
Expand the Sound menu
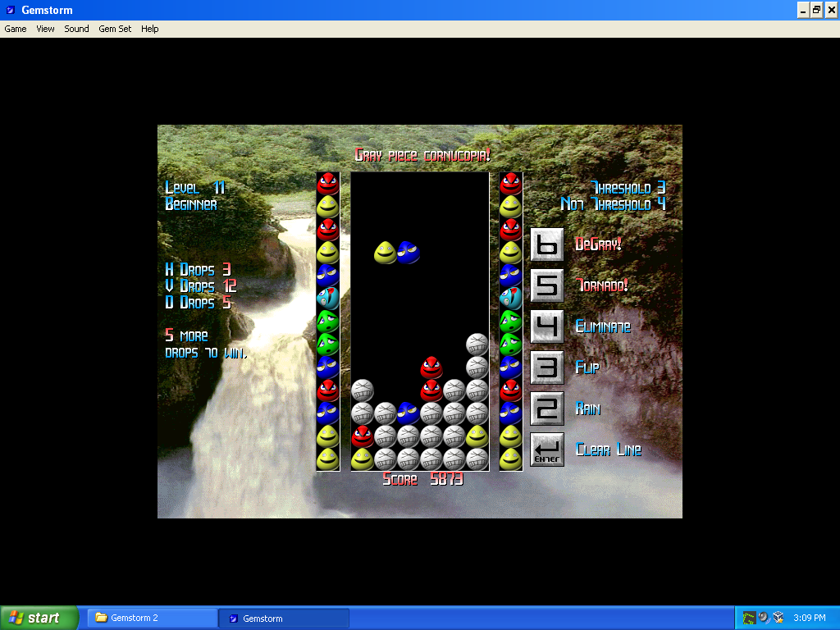(76, 29)
